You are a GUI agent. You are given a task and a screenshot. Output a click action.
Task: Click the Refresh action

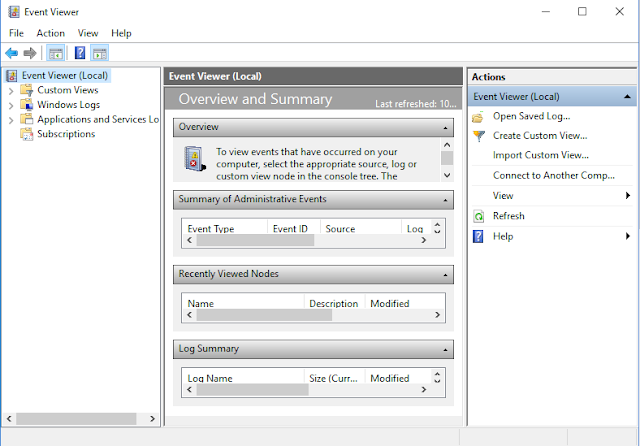point(509,215)
